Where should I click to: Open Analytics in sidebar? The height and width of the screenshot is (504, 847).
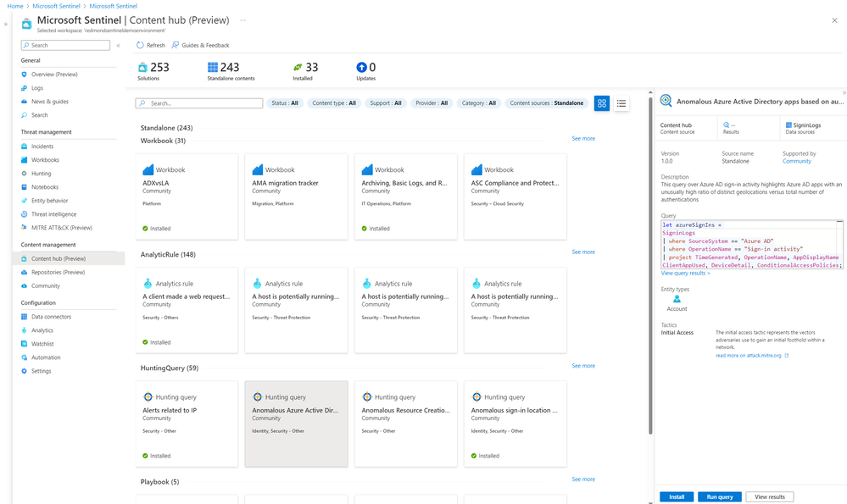(42, 330)
